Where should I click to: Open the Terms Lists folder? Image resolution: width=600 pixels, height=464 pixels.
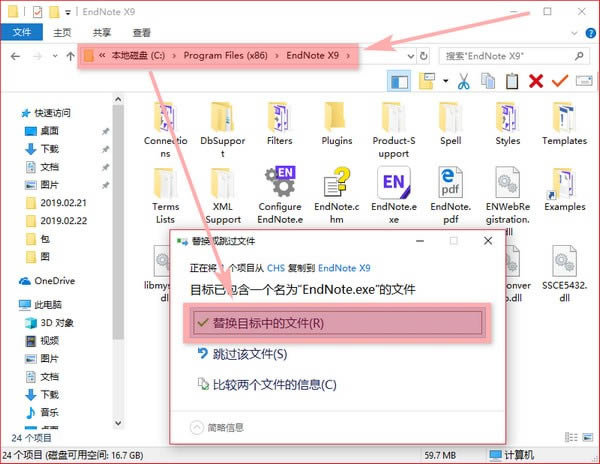point(165,196)
